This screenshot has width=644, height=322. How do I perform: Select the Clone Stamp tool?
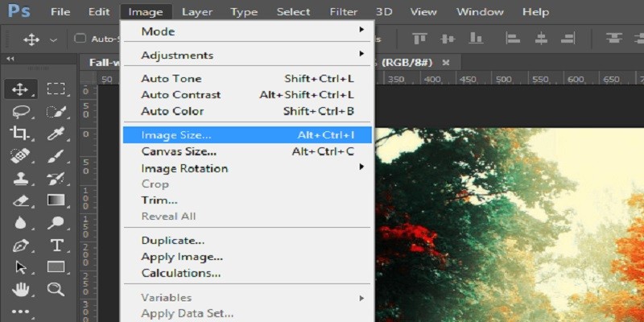[20, 178]
